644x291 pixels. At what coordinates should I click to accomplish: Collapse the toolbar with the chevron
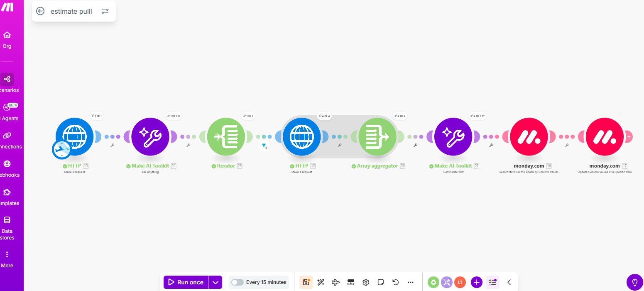click(509, 282)
